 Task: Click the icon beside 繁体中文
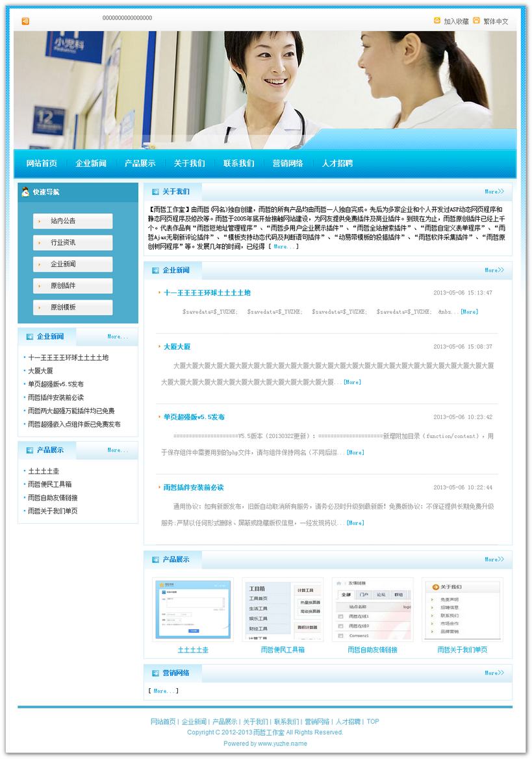tap(476, 20)
